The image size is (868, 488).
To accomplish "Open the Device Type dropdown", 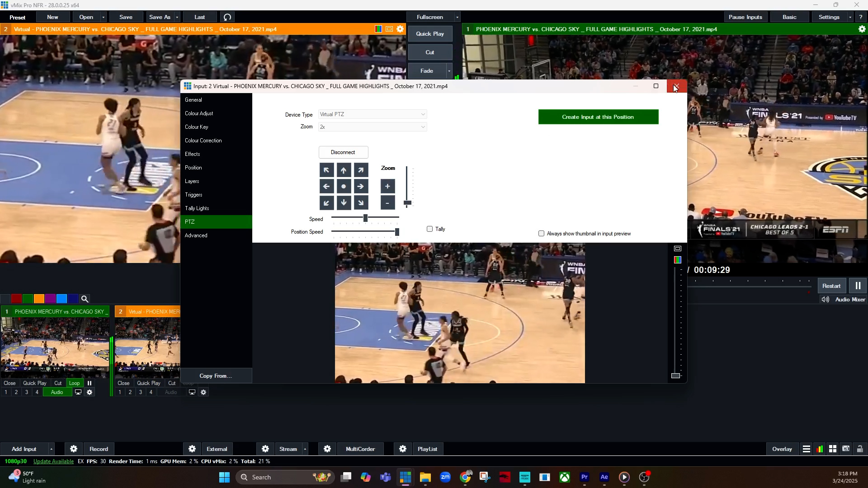I will point(373,114).
